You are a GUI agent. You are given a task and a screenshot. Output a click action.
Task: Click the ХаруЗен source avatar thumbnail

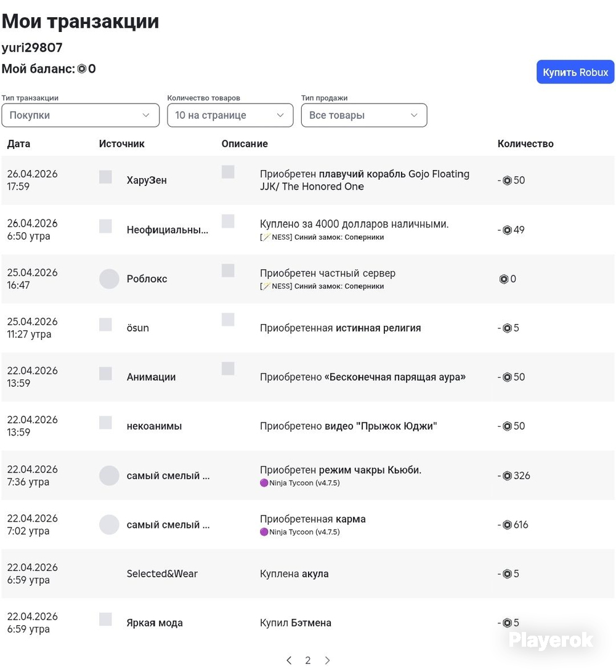pos(105,177)
